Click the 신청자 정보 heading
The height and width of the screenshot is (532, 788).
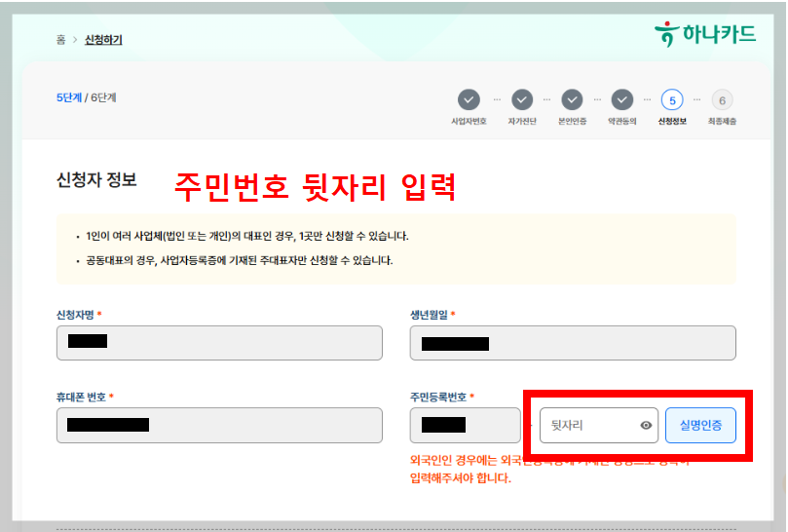click(96, 179)
